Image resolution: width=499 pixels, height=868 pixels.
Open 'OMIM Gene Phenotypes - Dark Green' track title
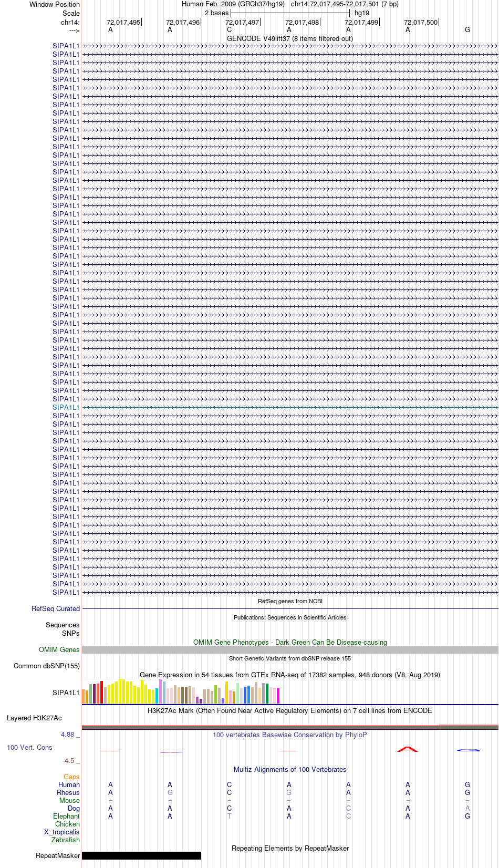tap(290, 642)
